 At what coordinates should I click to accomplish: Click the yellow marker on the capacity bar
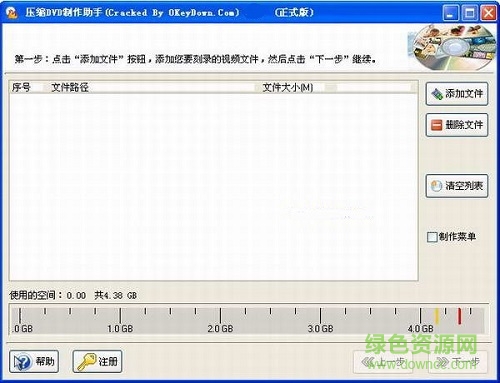click(x=437, y=316)
